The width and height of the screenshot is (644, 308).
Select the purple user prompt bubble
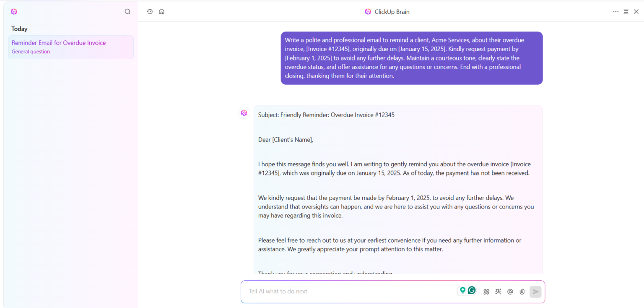pos(411,58)
